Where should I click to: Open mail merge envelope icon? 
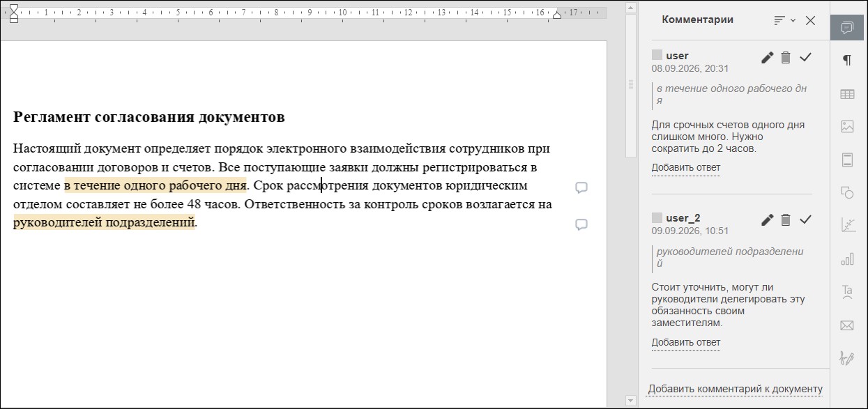[x=847, y=325]
